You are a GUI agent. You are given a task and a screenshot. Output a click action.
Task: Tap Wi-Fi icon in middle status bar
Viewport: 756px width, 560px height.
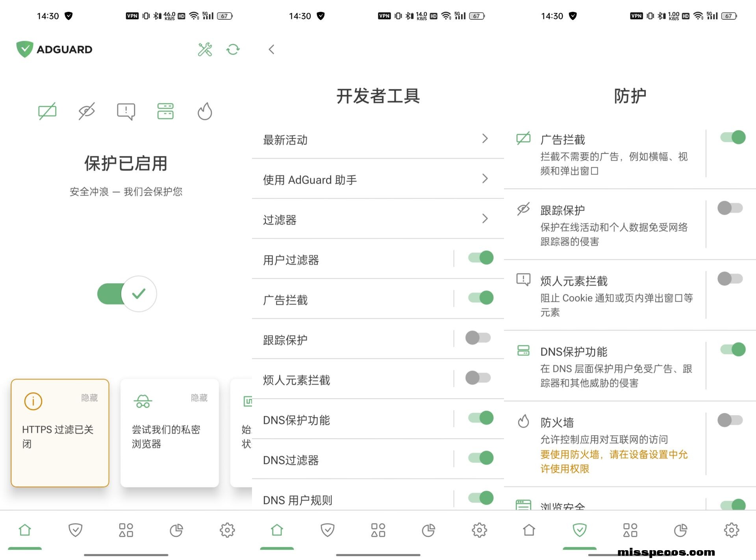[446, 16]
